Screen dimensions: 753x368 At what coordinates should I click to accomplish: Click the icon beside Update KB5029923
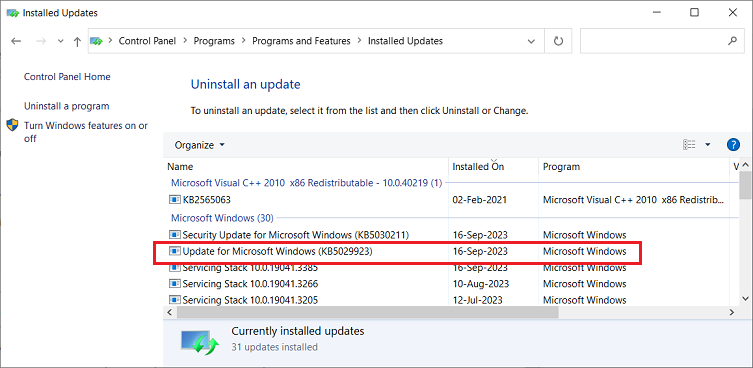click(175, 251)
